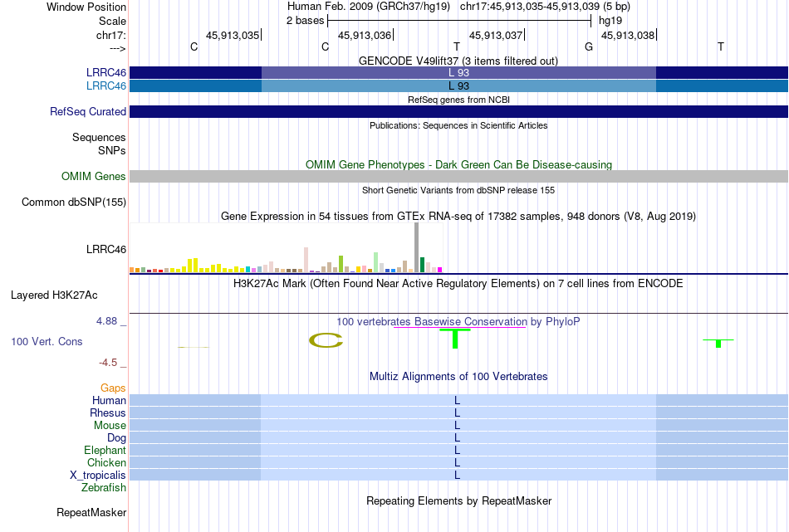The width and height of the screenshot is (789, 532).
Task: Click the Basewise Conservation by PhyloP title
Action: (458, 322)
